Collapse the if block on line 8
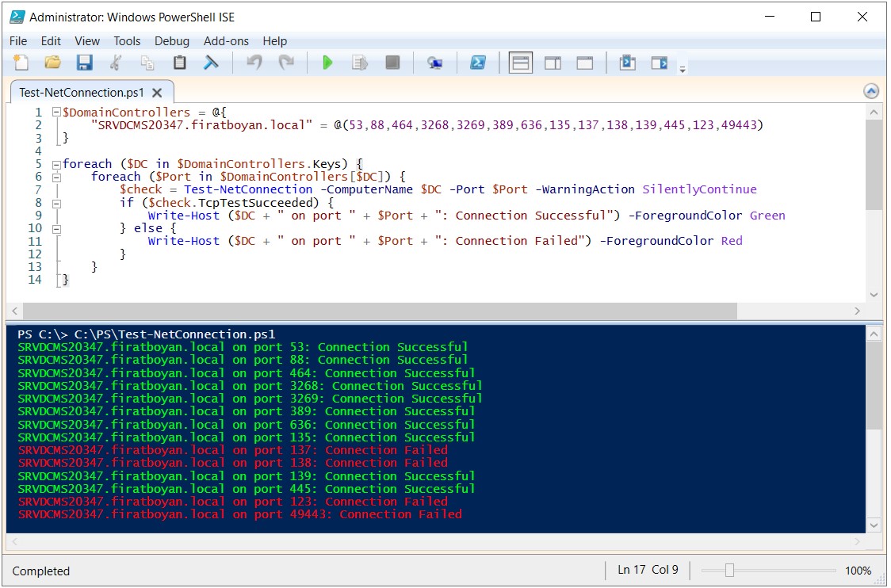 56,204
